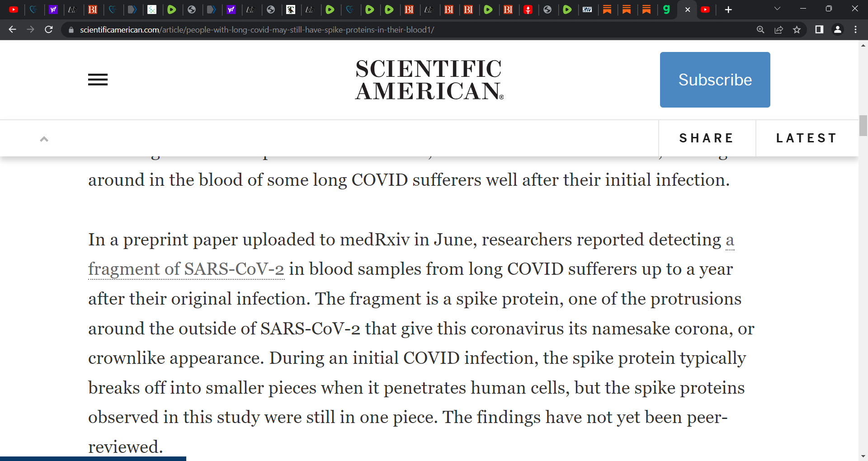Bookmark this page with the star icon
The width and height of the screenshot is (868, 461).
click(x=797, y=30)
